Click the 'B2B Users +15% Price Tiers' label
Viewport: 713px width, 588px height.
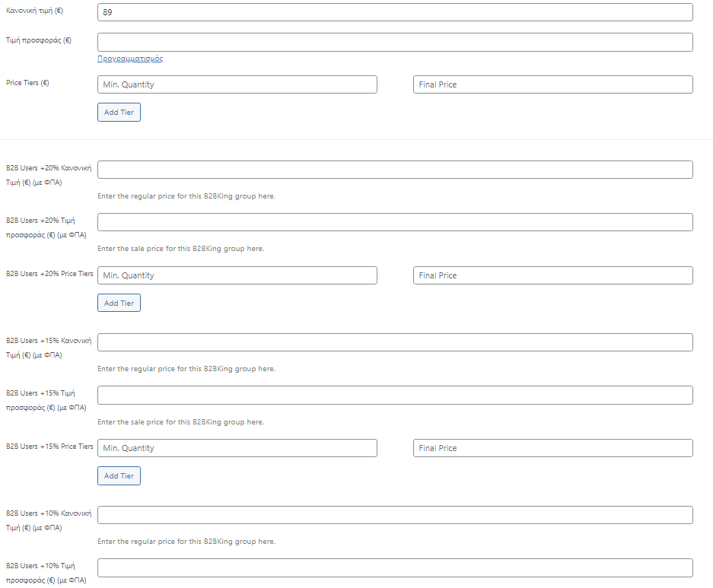49,447
